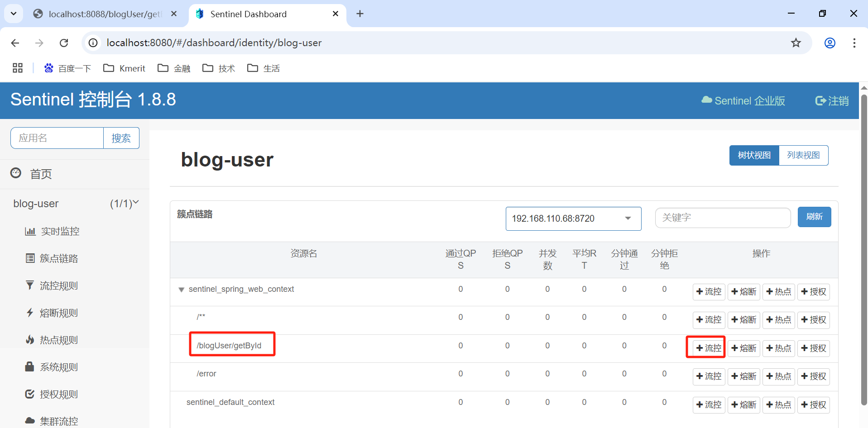The width and height of the screenshot is (868, 428).
Task: Add 流控 rule for /** resource
Action: click(709, 320)
